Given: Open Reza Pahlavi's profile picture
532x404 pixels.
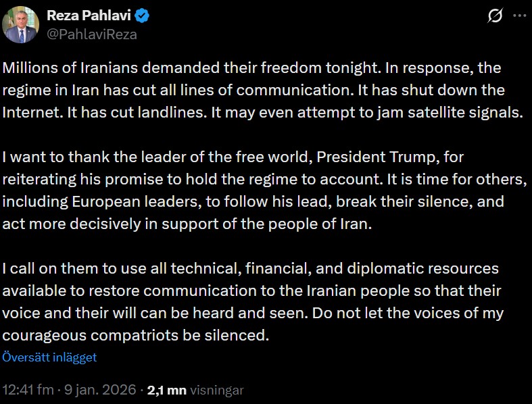Looking at the screenshot, I should [x=21, y=25].
